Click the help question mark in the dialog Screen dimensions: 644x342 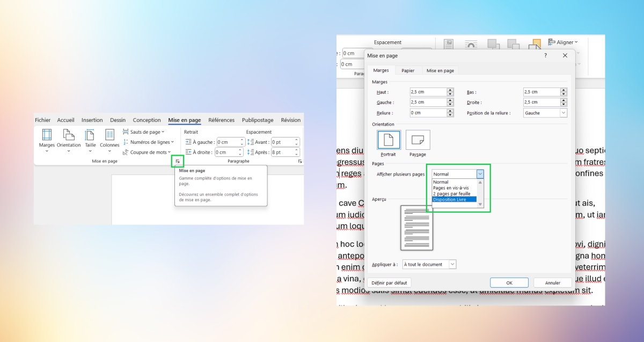546,55
